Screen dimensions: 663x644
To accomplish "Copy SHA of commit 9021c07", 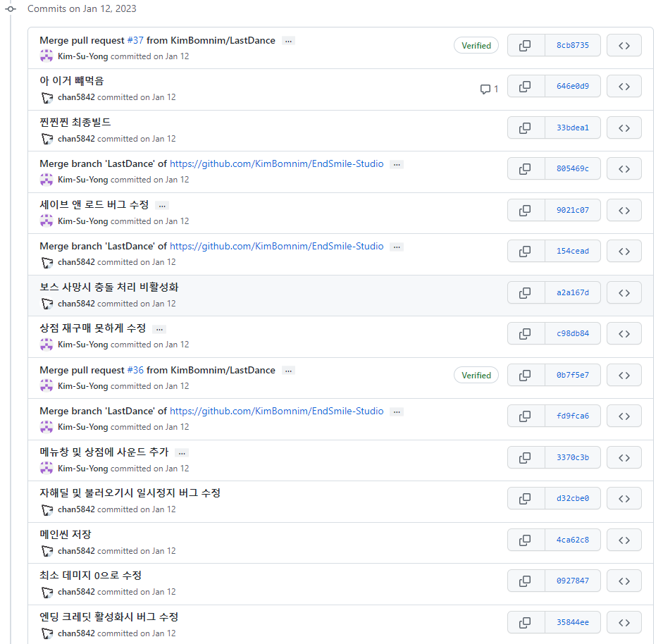I will 526,210.
